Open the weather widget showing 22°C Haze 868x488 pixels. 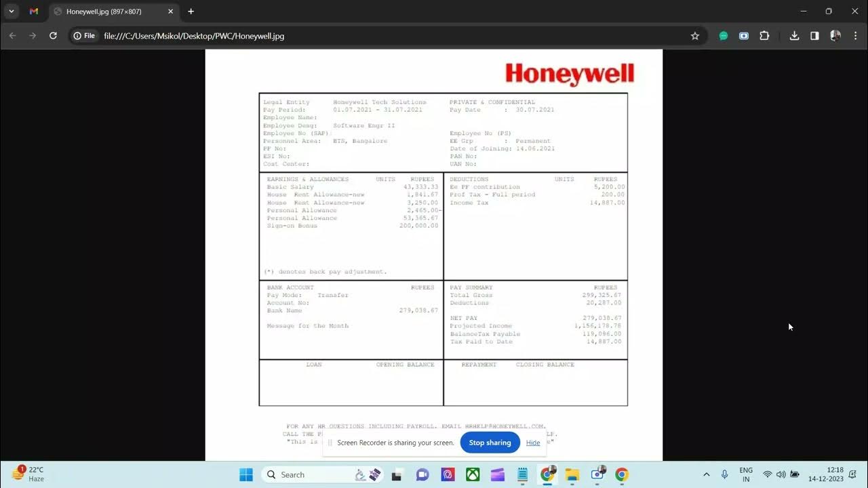tap(28, 474)
